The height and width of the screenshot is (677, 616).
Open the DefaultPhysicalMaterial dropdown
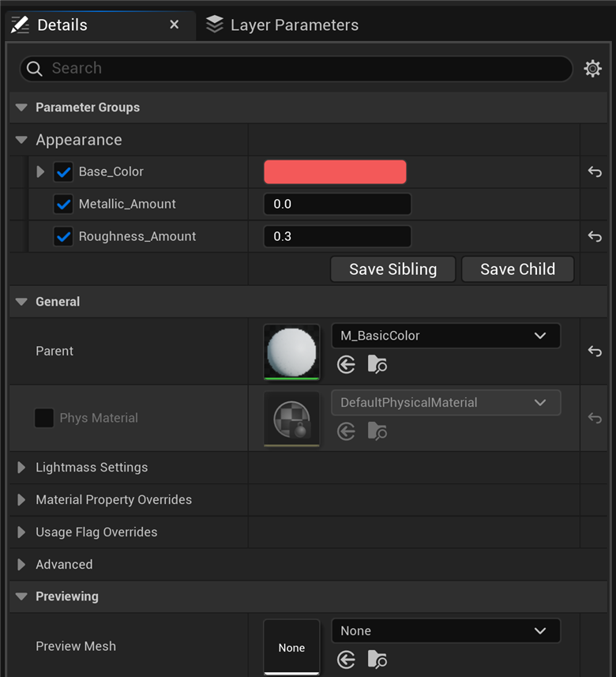coord(446,402)
